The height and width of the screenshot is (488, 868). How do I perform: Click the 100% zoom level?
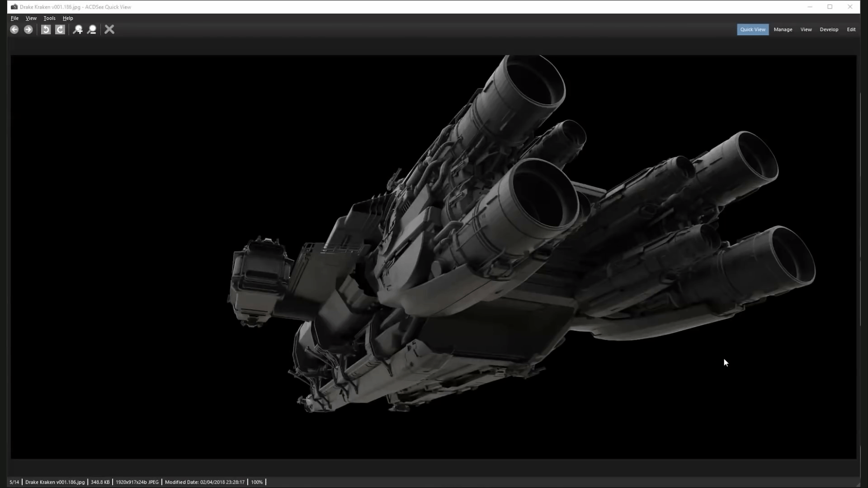tap(257, 482)
